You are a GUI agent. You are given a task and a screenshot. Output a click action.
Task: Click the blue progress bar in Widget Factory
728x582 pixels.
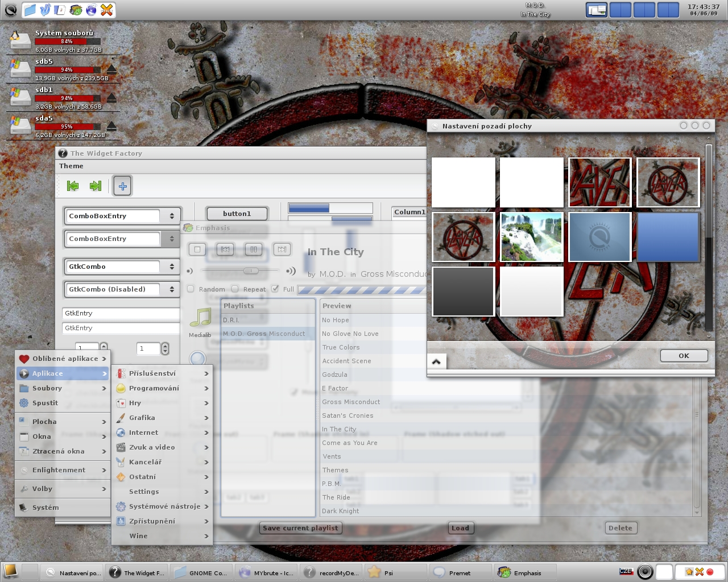point(330,208)
